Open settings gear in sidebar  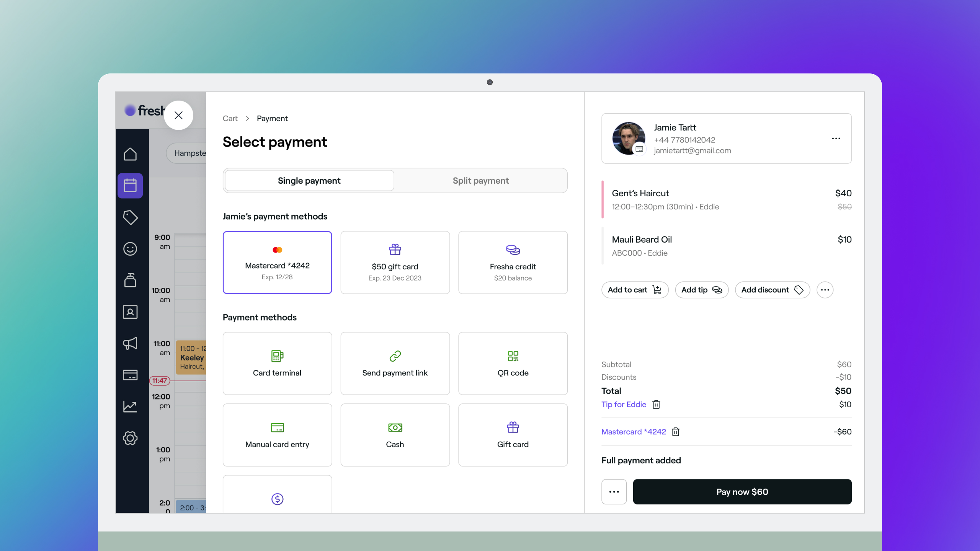coord(130,438)
